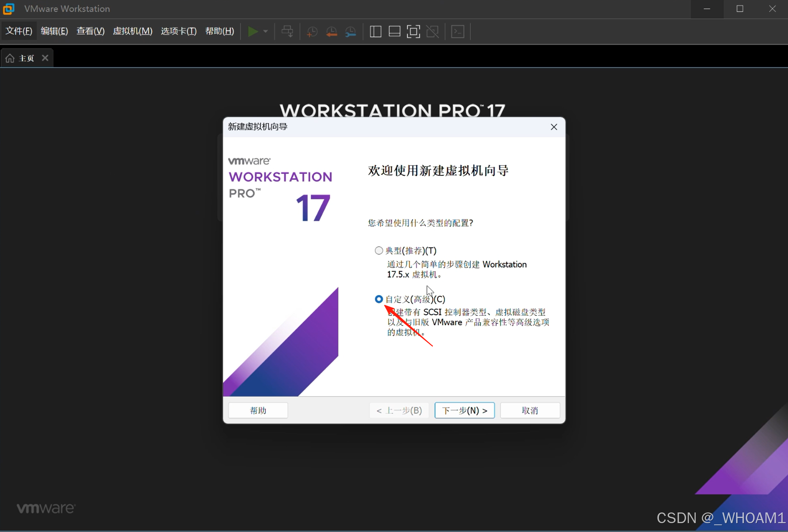The width and height of the screenshot is (788, 532).
Task: Open the snapshot manager toolbar icon
Action: (x=350, y=31)
